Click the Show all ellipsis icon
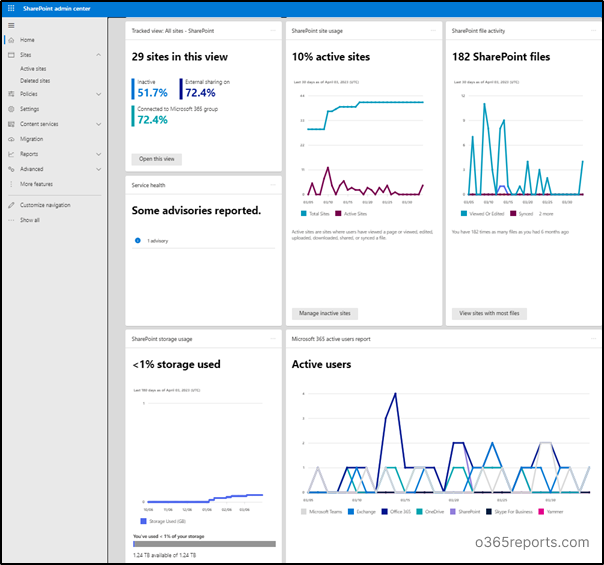The width and height of the screenshot is (604, 565). click(11, 220)
